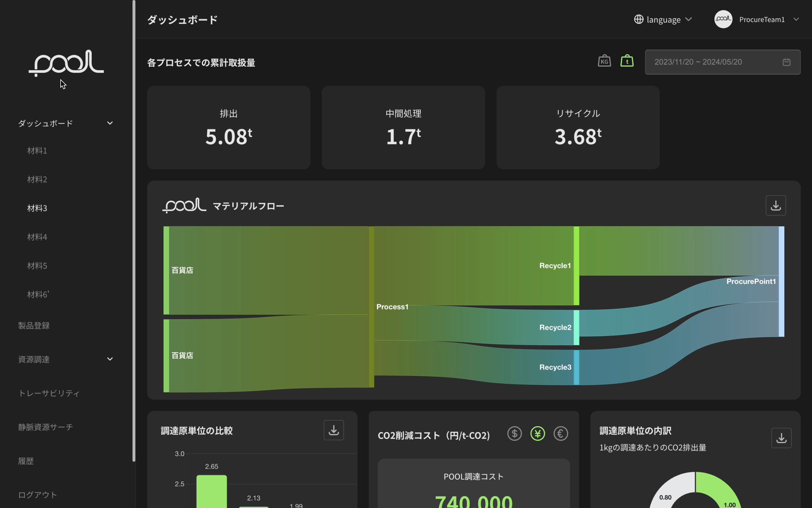Open the language dropdown chevron
Screen dimensions: 812x508
[x=689, y=20]
